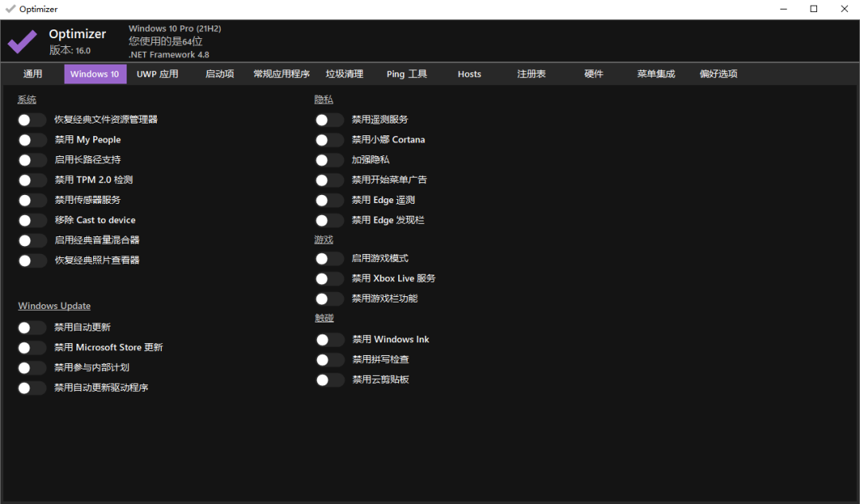Select the Windows 10 tab
Viewport: 860px width, 504px height.
95,74
